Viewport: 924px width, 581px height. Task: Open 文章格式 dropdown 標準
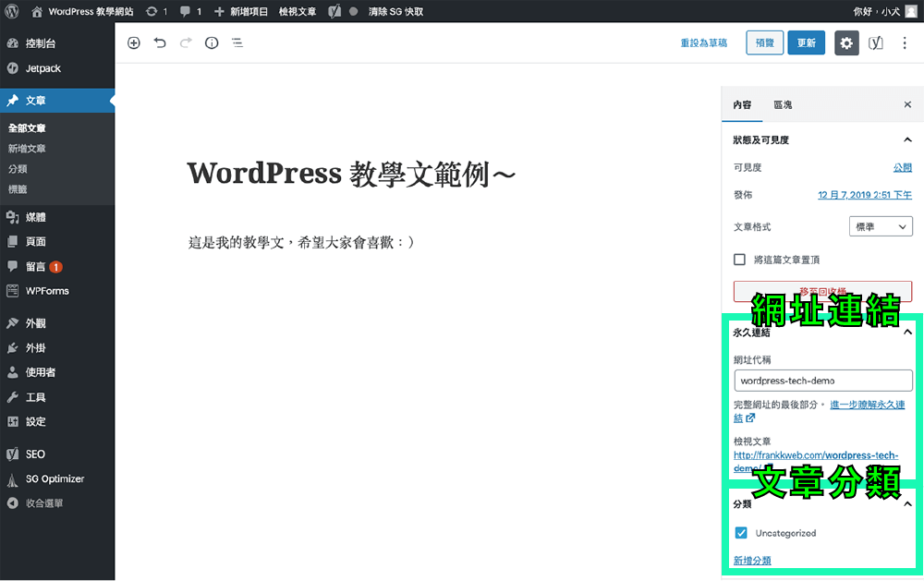[x=881, y=226]
